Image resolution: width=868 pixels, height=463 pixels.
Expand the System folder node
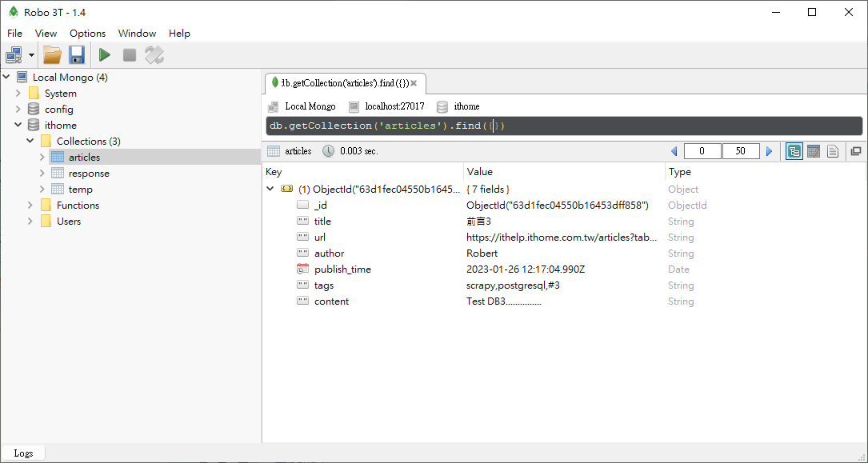tap(18, 94)
